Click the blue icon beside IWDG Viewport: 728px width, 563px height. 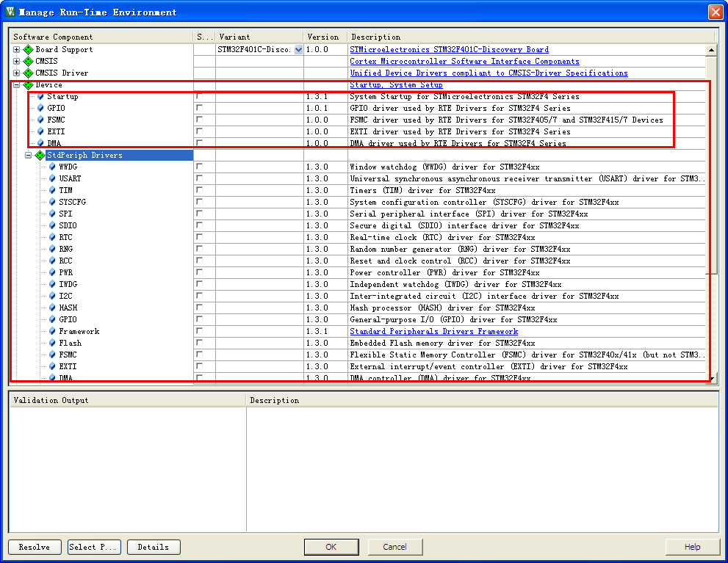pyautogui.click(x=52, y=284)
